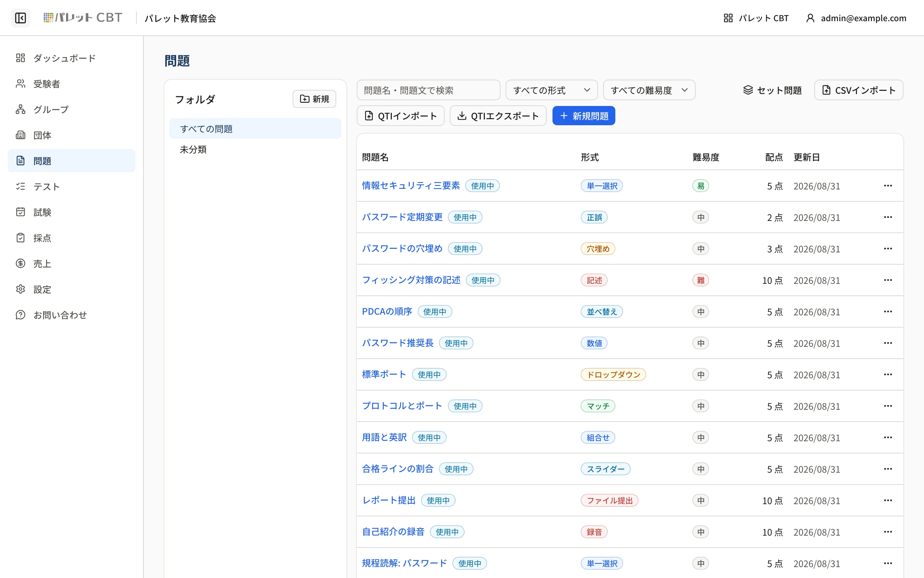Open the パレット CBT app switcher
Image resolution: width=924 pixels, height=578 pixels.
pos(756,18)
